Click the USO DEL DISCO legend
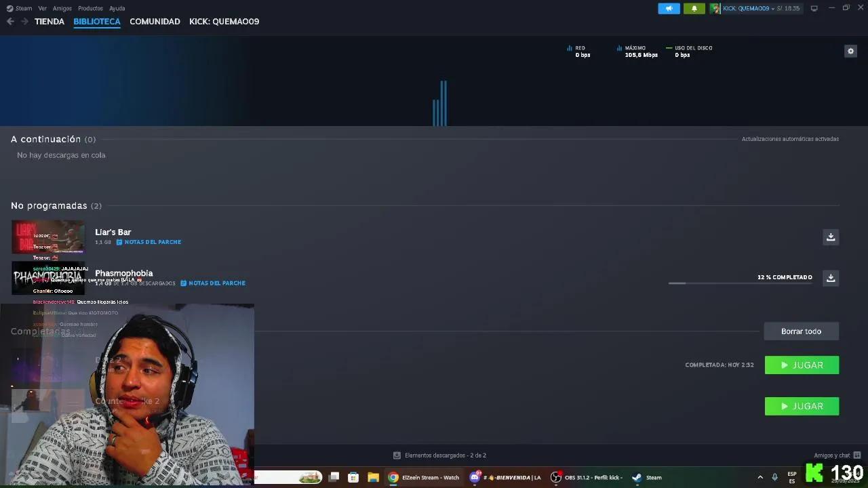This screenshot has height=488, width=868. (x=689, y=52)
